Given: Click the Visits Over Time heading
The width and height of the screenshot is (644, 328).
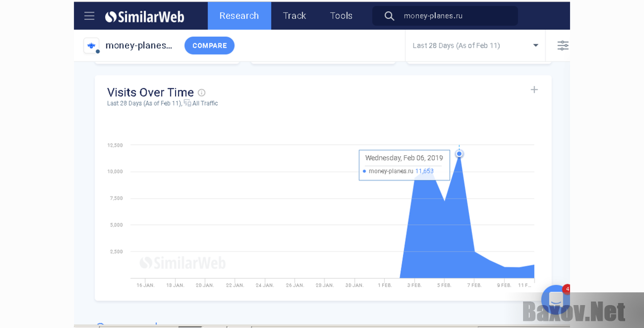Looking at the screenshot, I should (150, 92).
